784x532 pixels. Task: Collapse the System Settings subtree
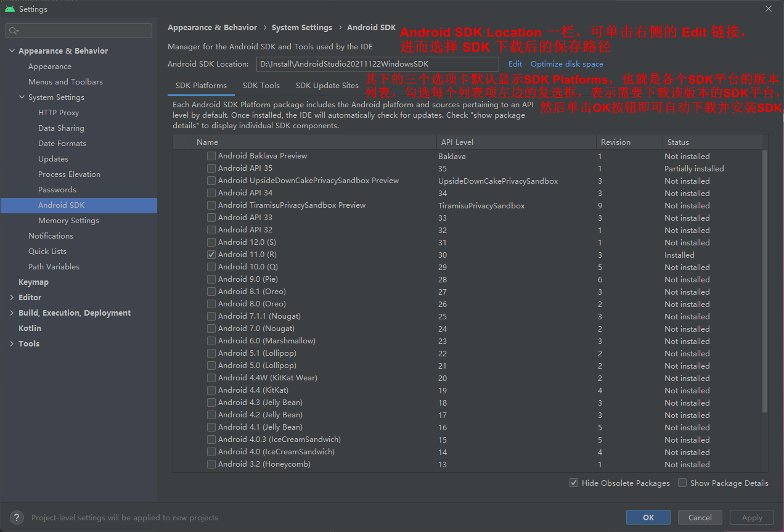coord(22,97)
